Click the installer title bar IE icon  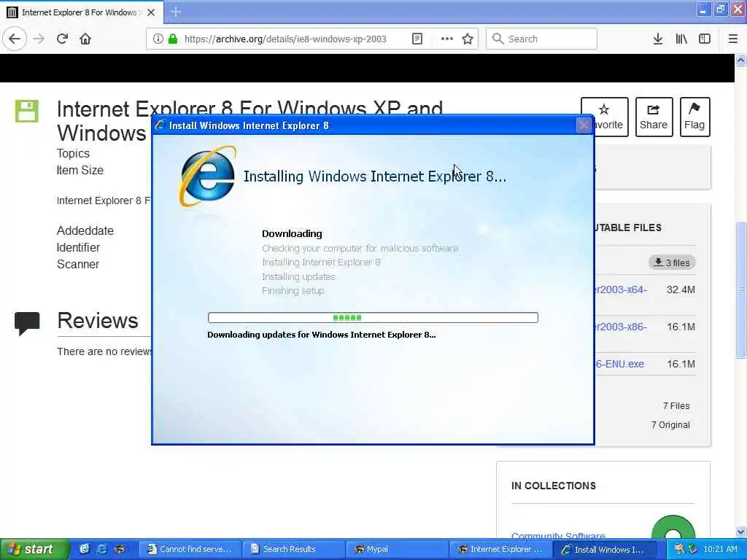[160, 125]
